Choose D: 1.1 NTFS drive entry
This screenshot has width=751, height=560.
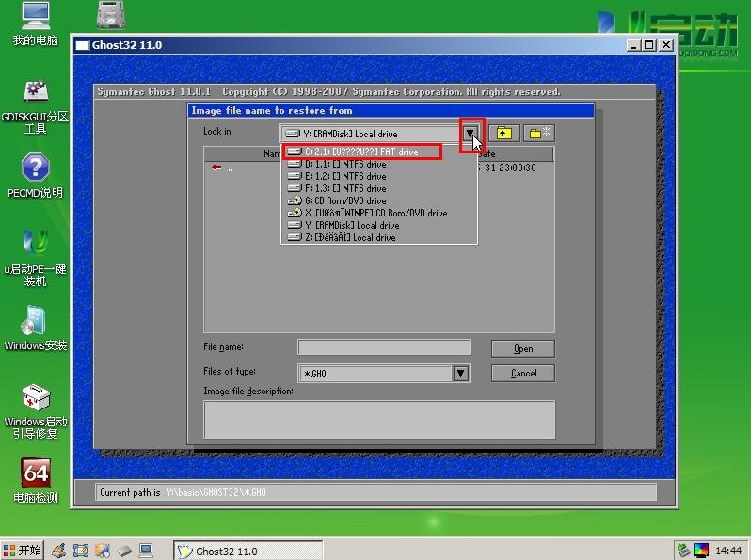pyautogui.click(x=344, y=164)
